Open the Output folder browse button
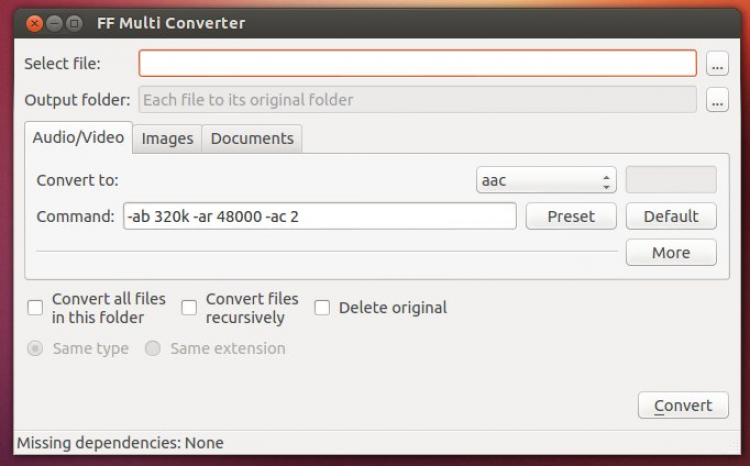Image resolution: width=750 pixels, height=466 pixels. tap(716, 100)
